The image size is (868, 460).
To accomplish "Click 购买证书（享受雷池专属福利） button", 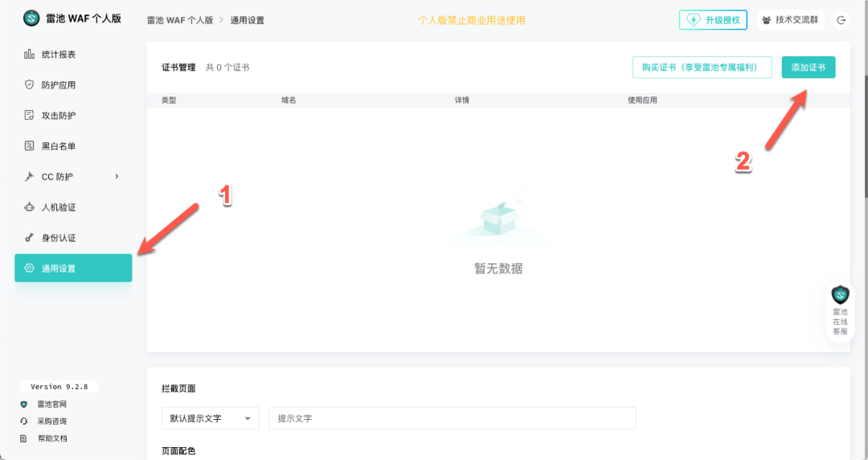I will click(x=702, y=67).
